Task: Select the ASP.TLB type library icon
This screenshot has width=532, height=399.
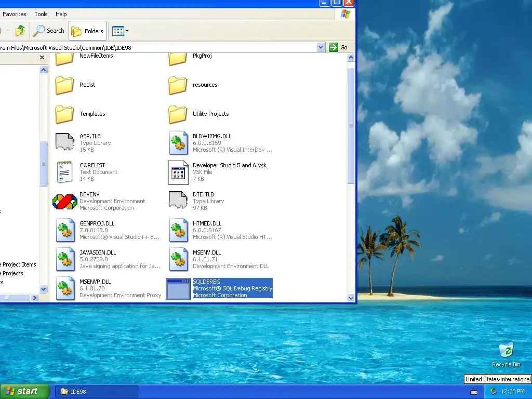Action: (64, 142)
